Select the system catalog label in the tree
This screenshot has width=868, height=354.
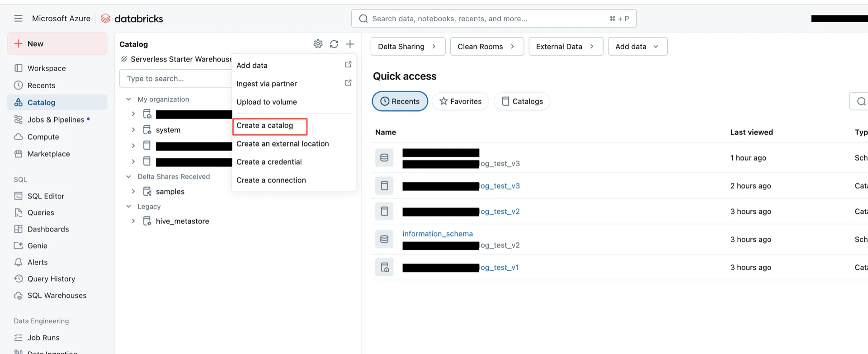click(x=168, y=130)
